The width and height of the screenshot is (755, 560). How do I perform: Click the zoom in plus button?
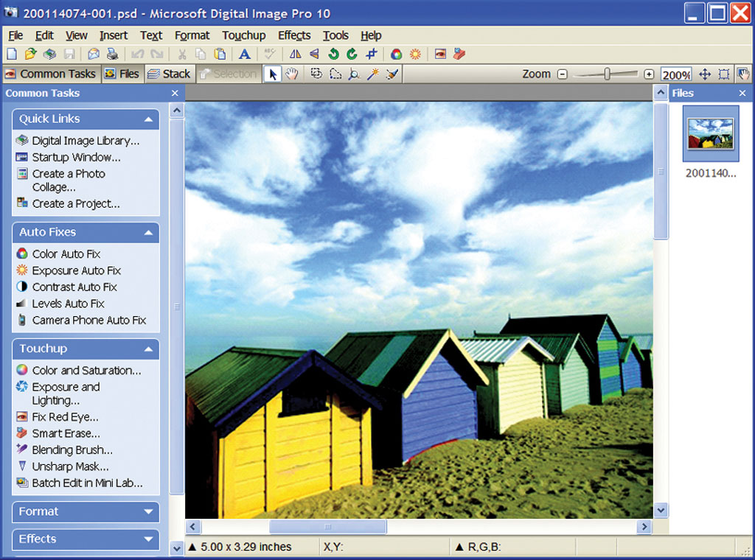tap(649, 74)
